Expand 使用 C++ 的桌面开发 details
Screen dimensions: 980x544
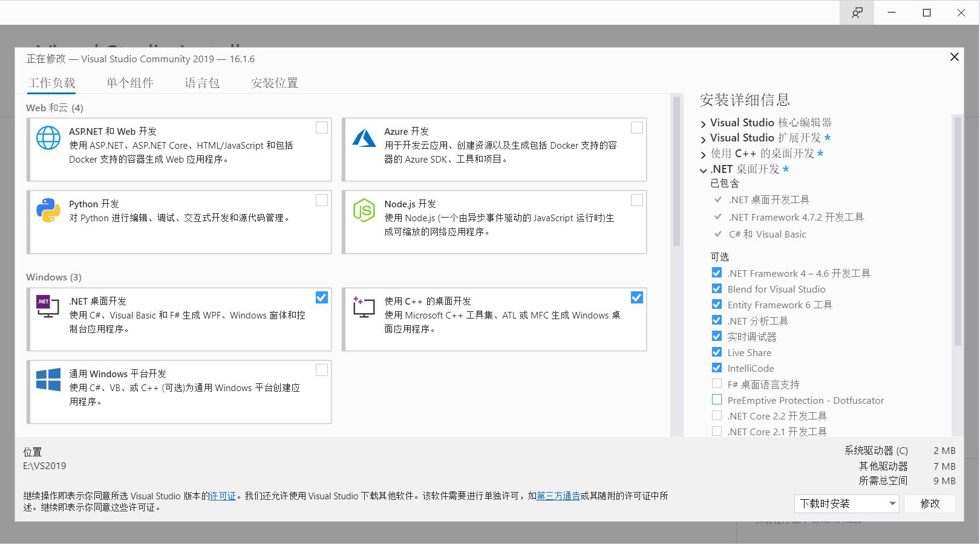click(x=703, y=155)
